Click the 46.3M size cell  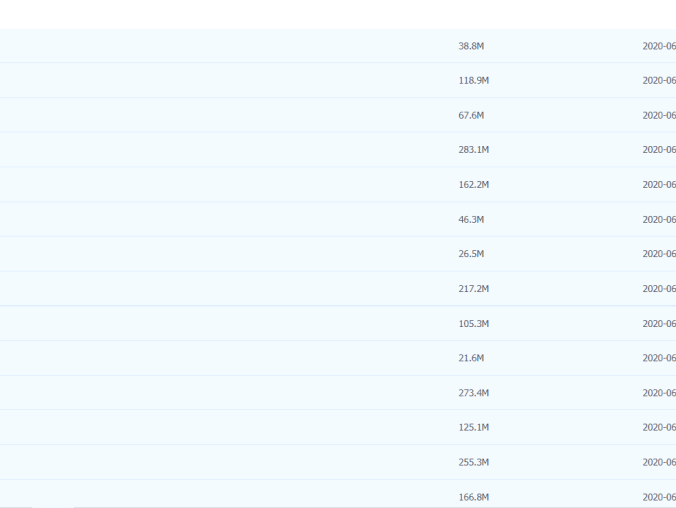(x=471, y=219)
